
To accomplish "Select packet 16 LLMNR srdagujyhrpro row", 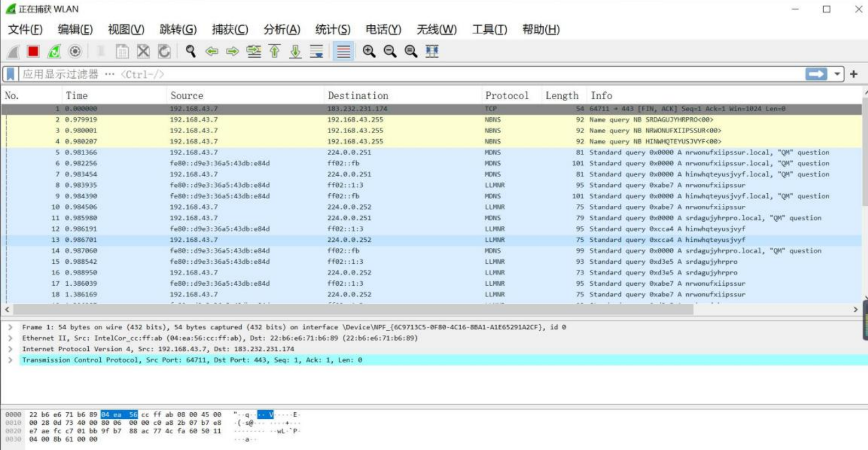I will click(431, 273).
